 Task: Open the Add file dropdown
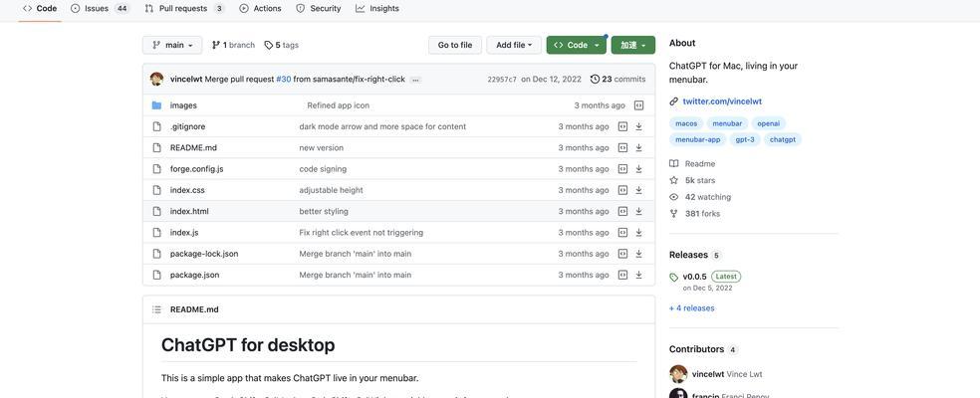click(514, 45)
